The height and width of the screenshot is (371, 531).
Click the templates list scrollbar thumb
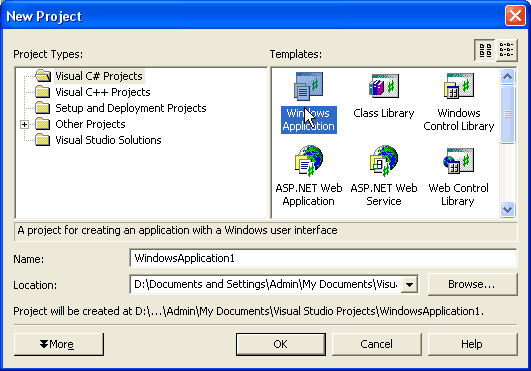pos(507,114)
